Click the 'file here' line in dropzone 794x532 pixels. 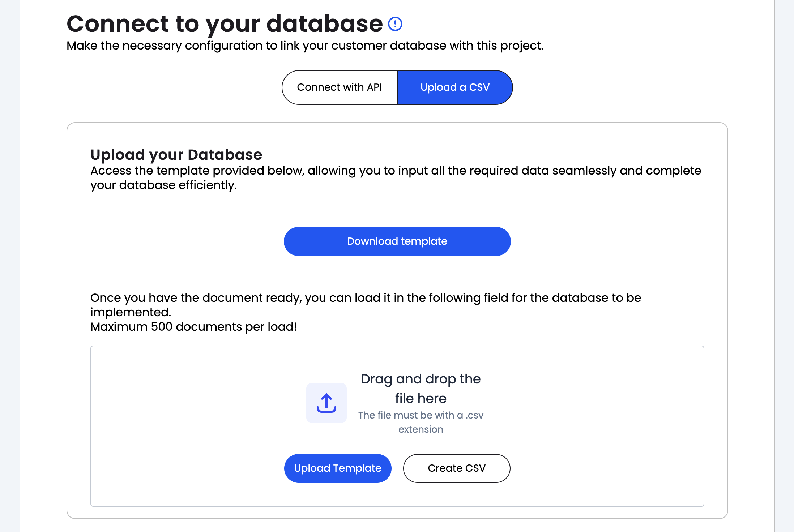point(421,399)
